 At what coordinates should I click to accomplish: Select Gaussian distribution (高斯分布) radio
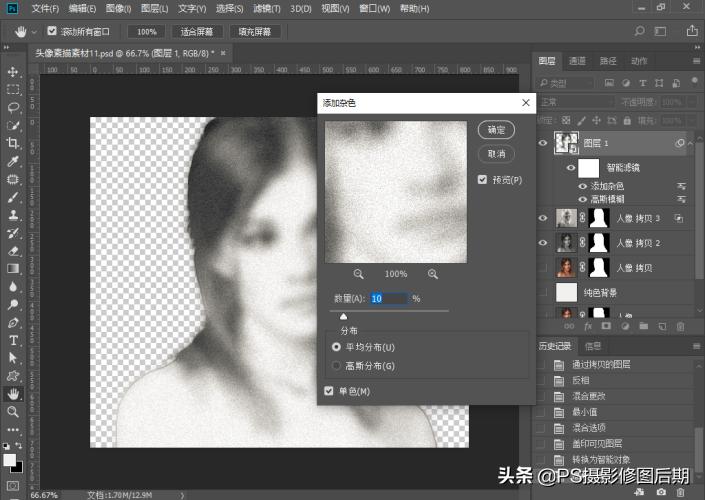click(336, 366)
